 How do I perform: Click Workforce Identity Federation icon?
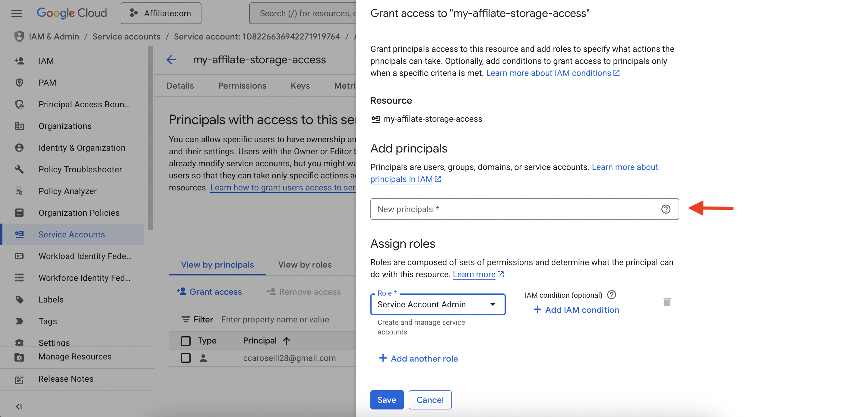click(19, 278)
